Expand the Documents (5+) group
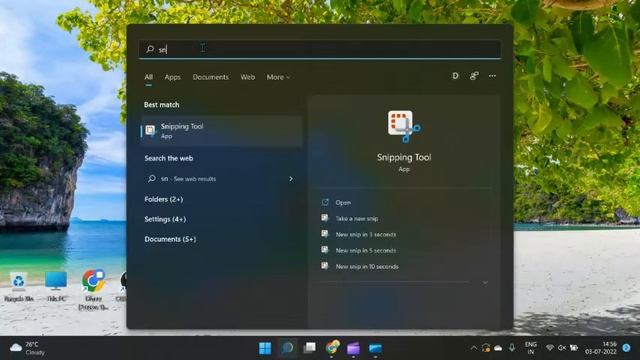The height and width of the screenshot is (360, 640). pos(170,239)
